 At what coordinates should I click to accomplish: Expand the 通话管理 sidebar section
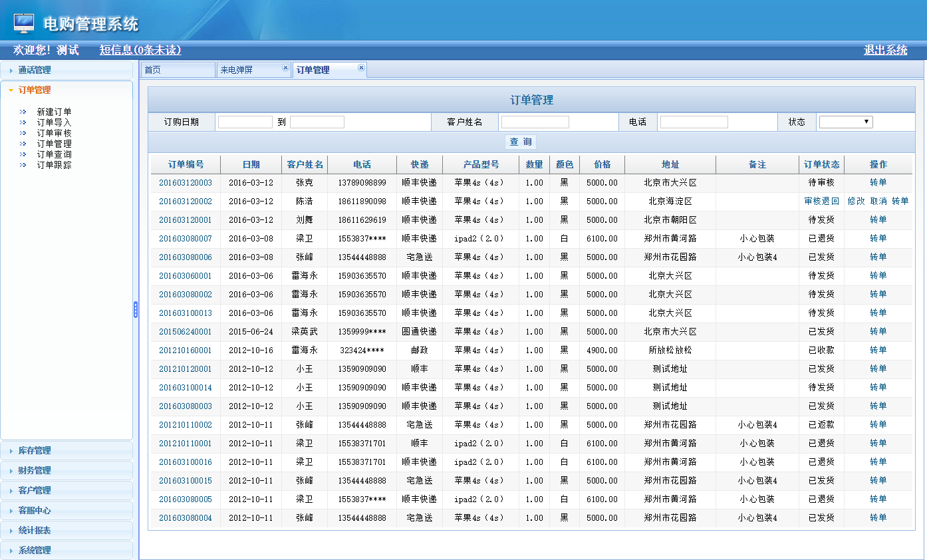point(66,70)
